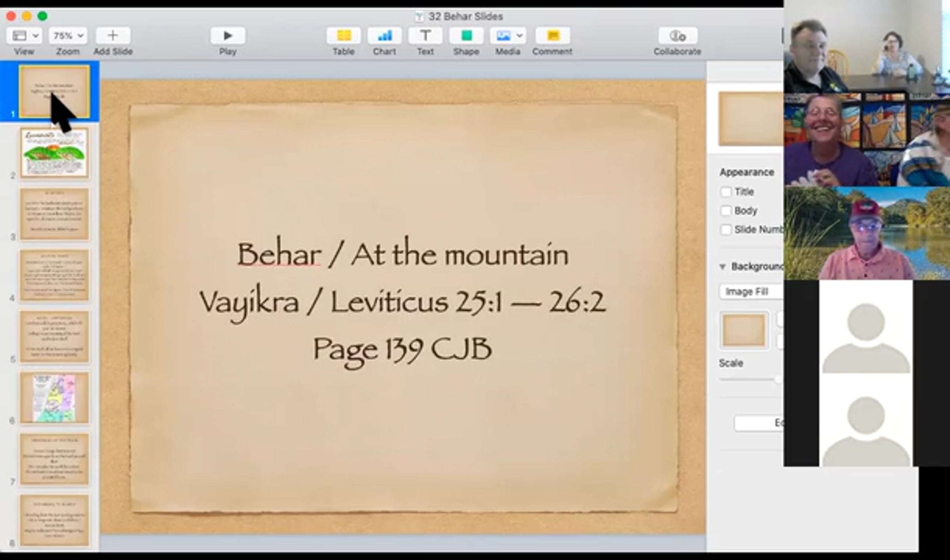Add a Text box via toolbar
The height and width of the screenshot is (560, 950).
click(425, 36)
